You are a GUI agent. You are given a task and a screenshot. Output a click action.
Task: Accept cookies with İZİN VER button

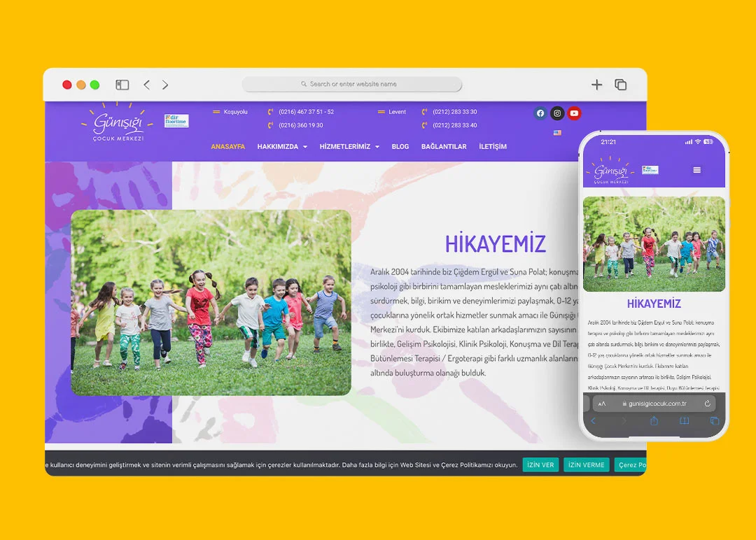(540, 465)
